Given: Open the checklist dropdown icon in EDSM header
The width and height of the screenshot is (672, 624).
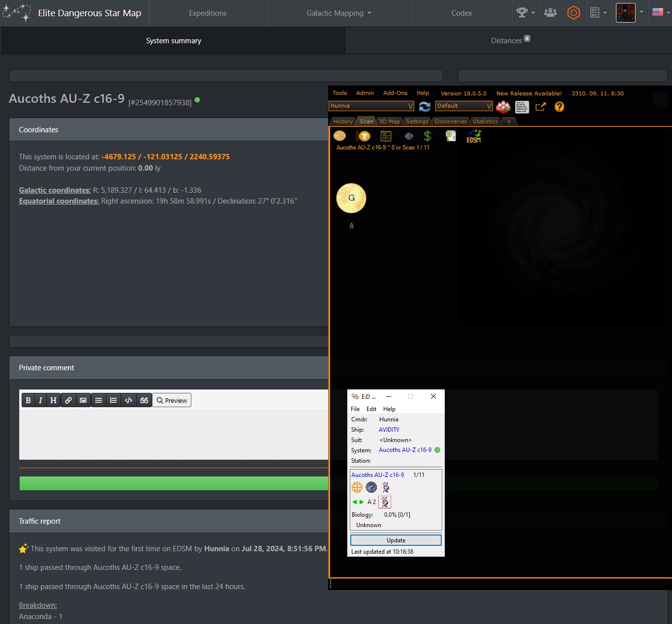Looking at the screenshot, I should click(x=598, y=13).
